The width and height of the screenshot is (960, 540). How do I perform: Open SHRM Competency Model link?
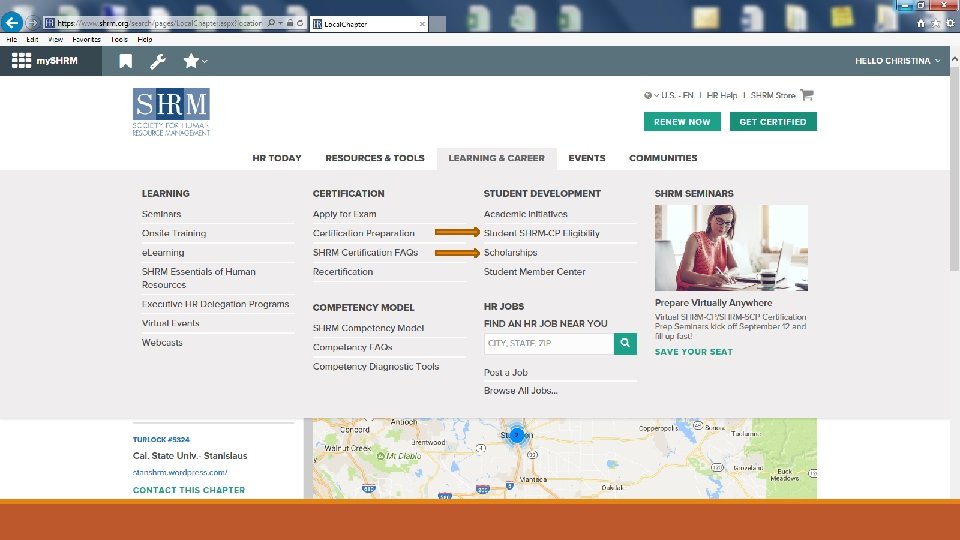[369, 328]
